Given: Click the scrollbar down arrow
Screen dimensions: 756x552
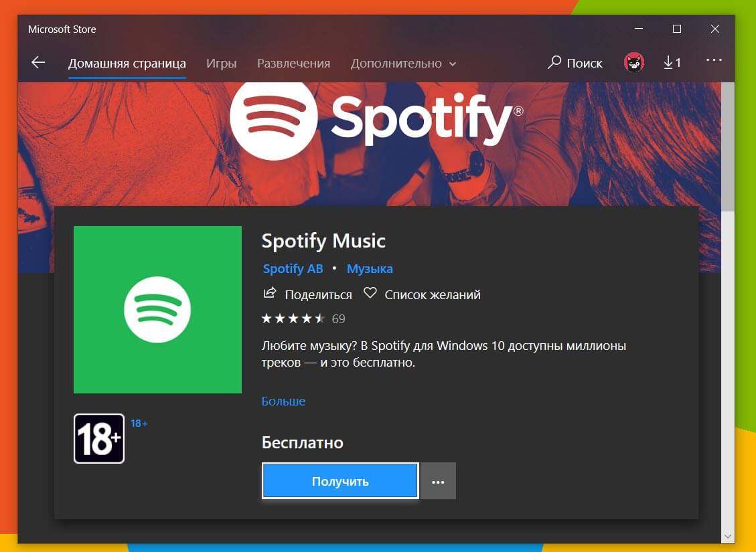Looking at the screenshot, I should (x=728, y=536).
